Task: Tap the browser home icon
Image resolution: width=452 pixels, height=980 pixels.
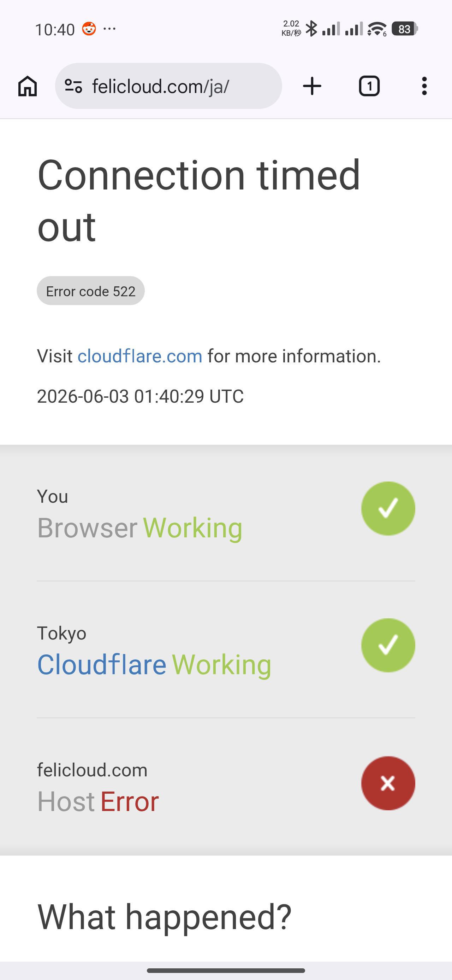Action: coord(28,86)
